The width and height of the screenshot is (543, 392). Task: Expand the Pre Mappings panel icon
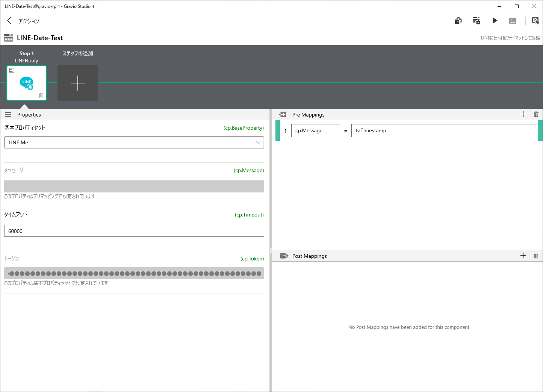(284, 114)
